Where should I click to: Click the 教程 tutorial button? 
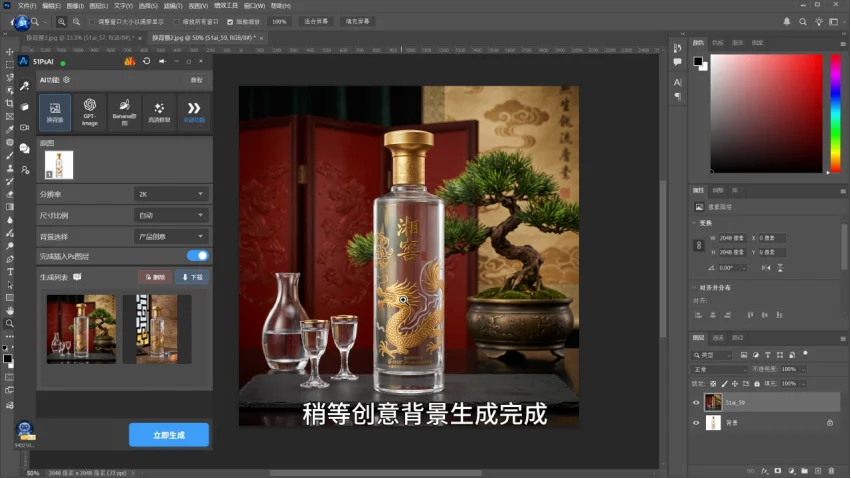pyautogui.click(x=196, y=80)
